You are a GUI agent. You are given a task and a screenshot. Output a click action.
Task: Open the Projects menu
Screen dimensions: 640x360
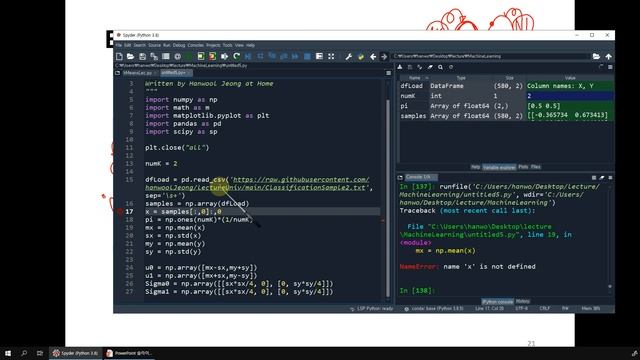213,45
